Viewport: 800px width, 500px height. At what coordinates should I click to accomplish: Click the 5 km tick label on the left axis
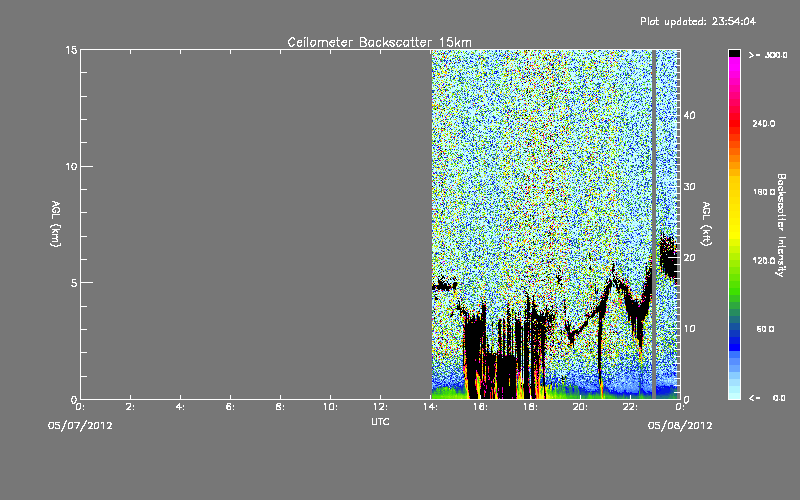(x=74, y=283)
